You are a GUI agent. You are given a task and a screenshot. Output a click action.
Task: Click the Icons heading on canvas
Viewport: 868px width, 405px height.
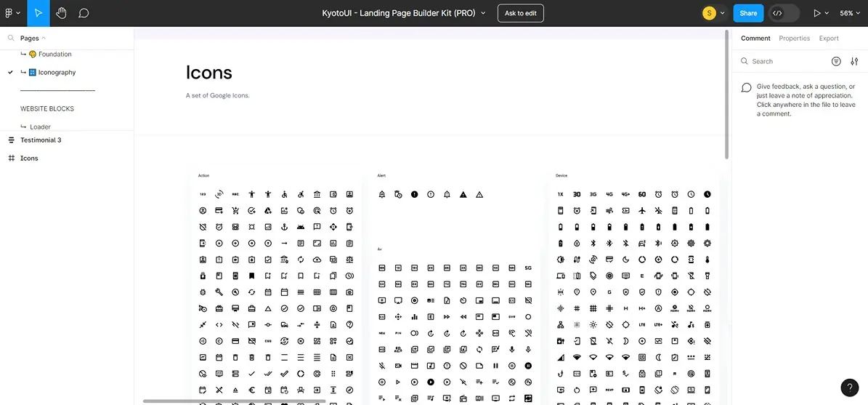click(208, 73)
